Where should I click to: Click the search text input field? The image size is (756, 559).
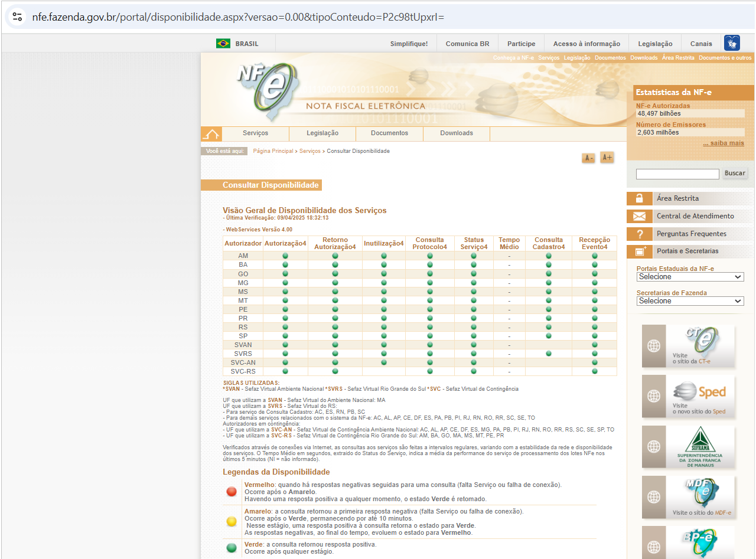click(x=677, y=174)
